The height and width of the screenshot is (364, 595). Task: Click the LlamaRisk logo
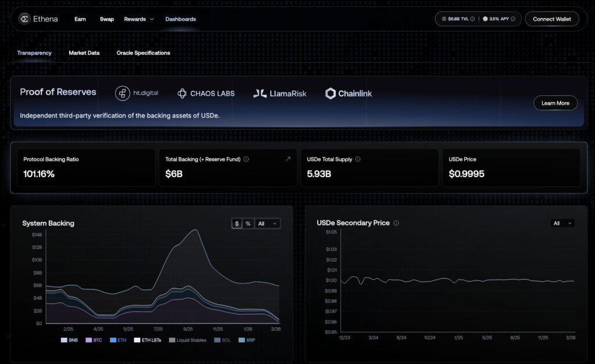(279, 93)
